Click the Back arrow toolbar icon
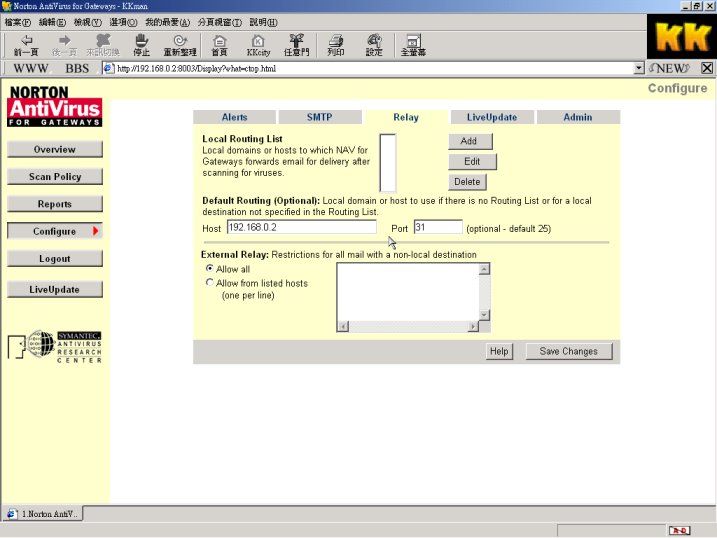Image resolution: width=717 pixels, height=538 pixels. click(26, 44)
